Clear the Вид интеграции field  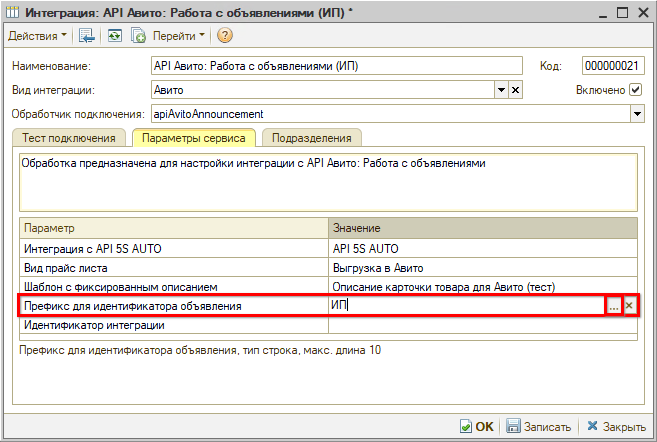pyautogui.click(x=516, y=90)
